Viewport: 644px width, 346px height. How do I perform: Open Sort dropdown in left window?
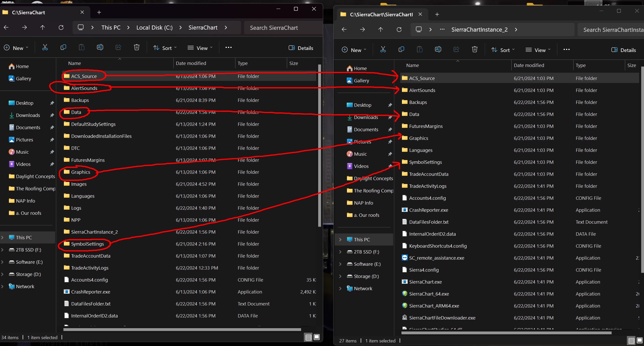coord(165,48)
